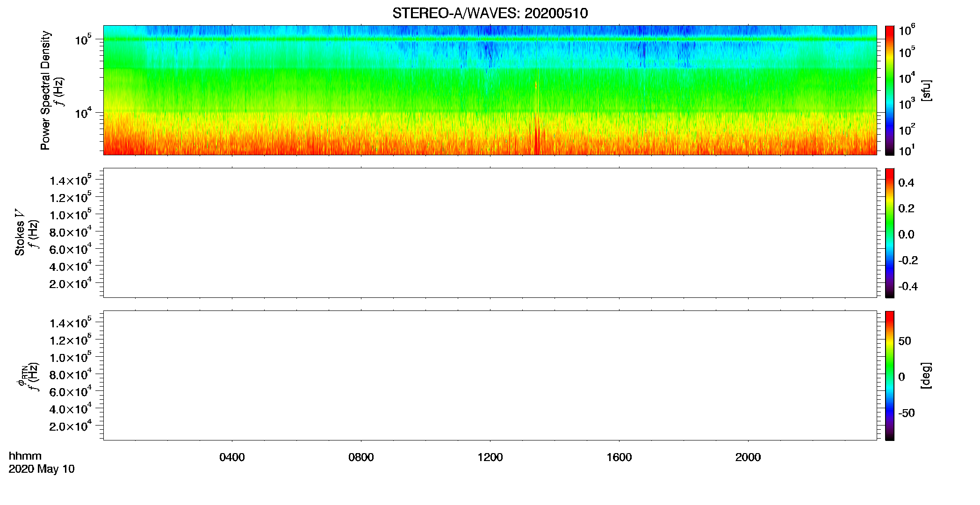
Task: Click the Stokes V axis label
Action: [x=20, y=232]
